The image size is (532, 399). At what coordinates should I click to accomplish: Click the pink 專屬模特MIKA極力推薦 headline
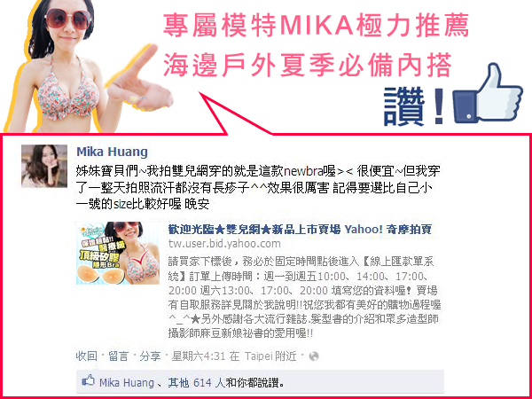click(317, 25)
